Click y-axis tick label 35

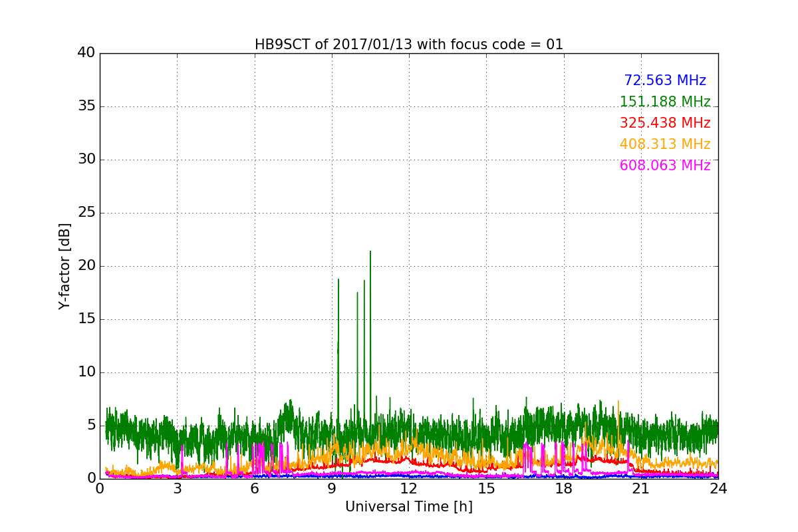pyautogui.click(x=86, y=106)
